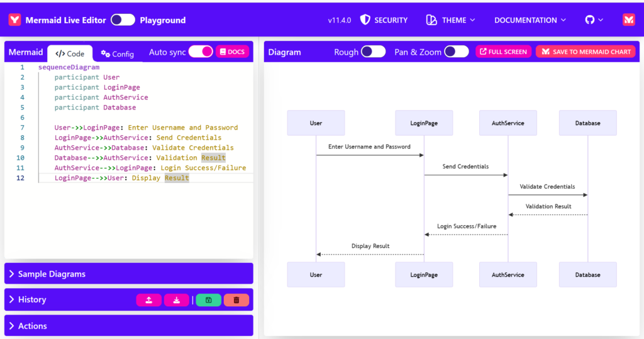Click the download history button
Image resolution: width=644 pixels, height=339 pixels.
pyautogui.click(x=177, y=300)
